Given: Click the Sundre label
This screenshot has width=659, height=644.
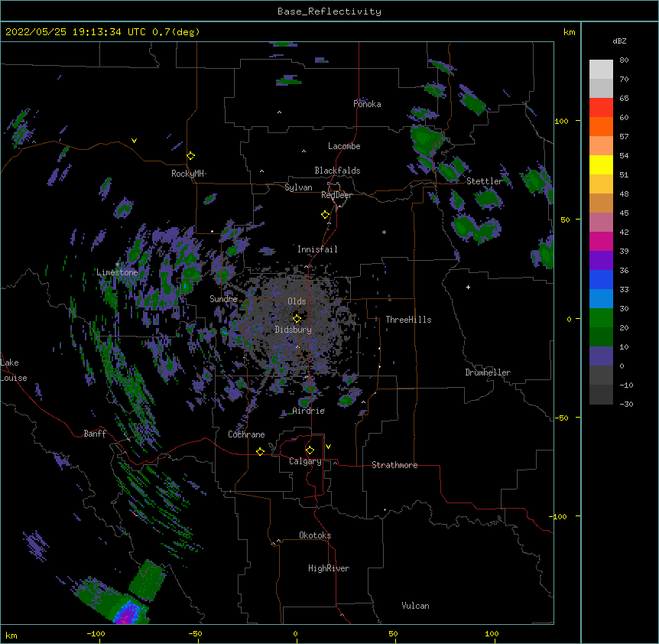Looking at the screenshot, I should pos(223,299).
